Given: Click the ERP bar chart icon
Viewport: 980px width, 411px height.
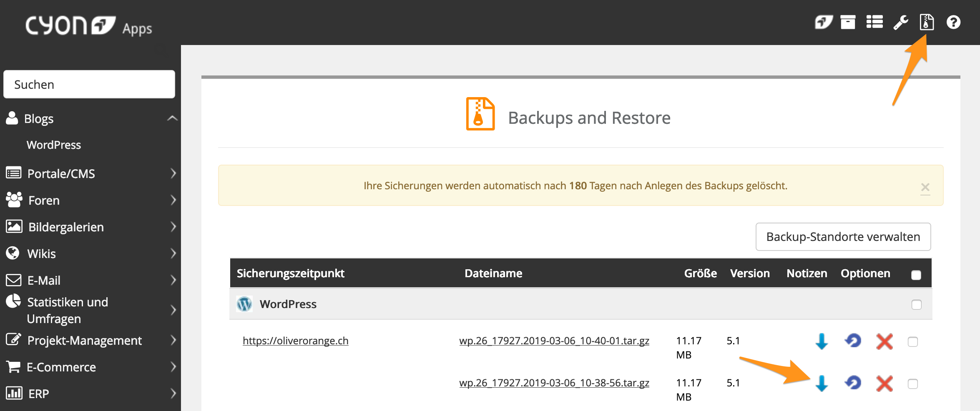Looking at the screenshot, I should pos(14,393).
